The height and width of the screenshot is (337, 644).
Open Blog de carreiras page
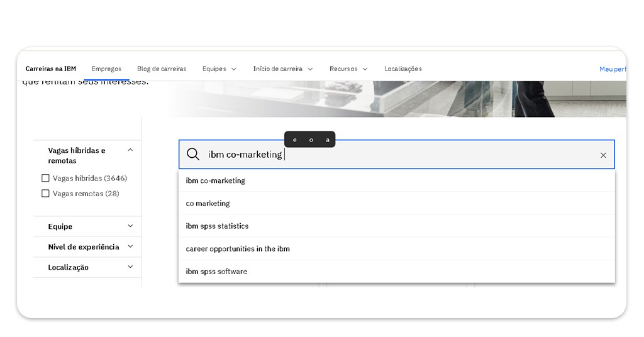click(162, 69)
